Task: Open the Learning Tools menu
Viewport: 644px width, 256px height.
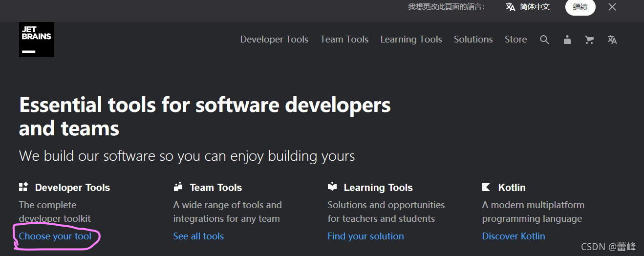Action: click(x=411, y=40)
